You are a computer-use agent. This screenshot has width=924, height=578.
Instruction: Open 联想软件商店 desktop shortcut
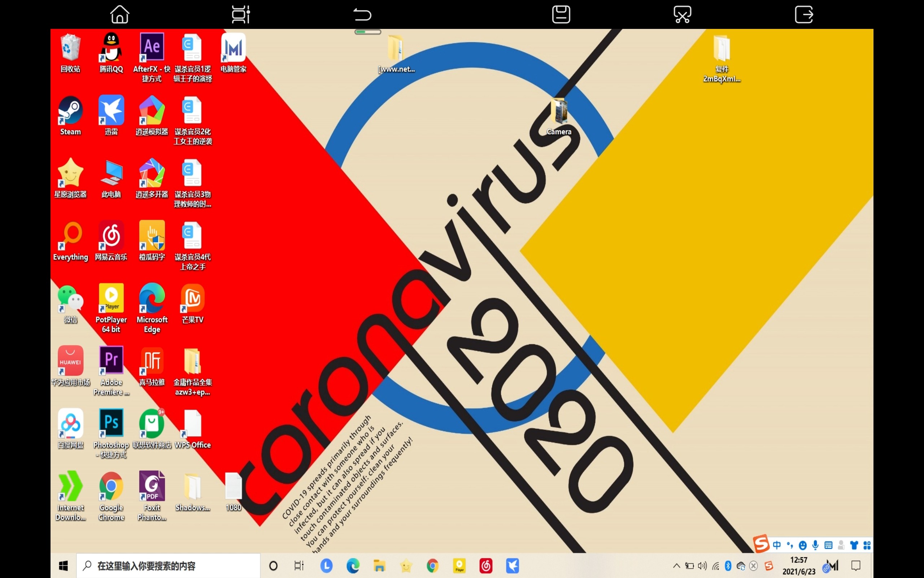click(x=152, y=423)
